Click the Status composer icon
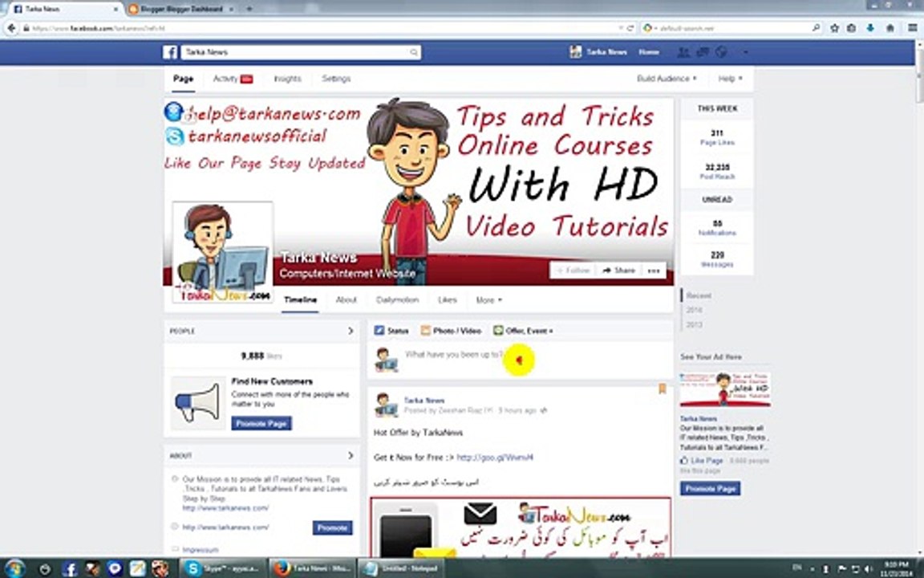The width and height of the screenshot is (924, 578). 379,331
